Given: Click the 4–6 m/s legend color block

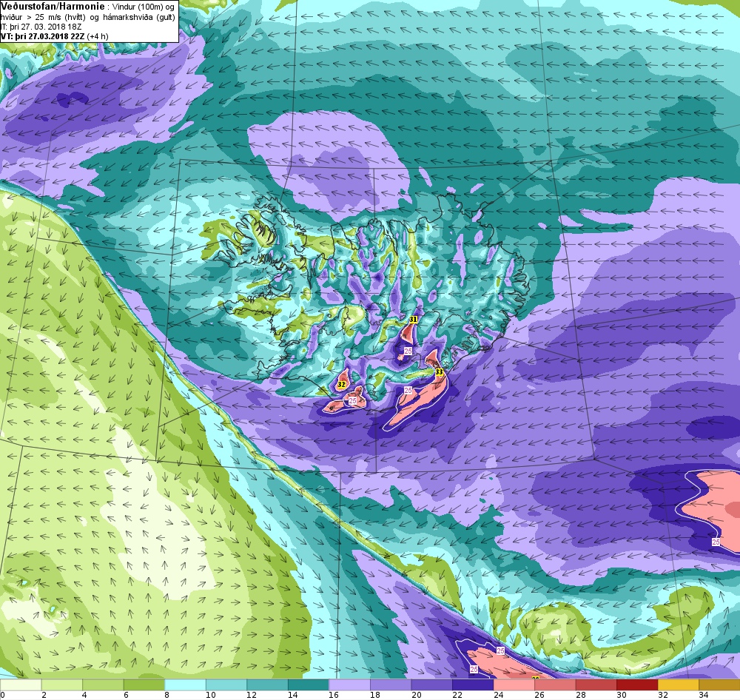Looking at the screenshot, I should [x=103, y=684].
